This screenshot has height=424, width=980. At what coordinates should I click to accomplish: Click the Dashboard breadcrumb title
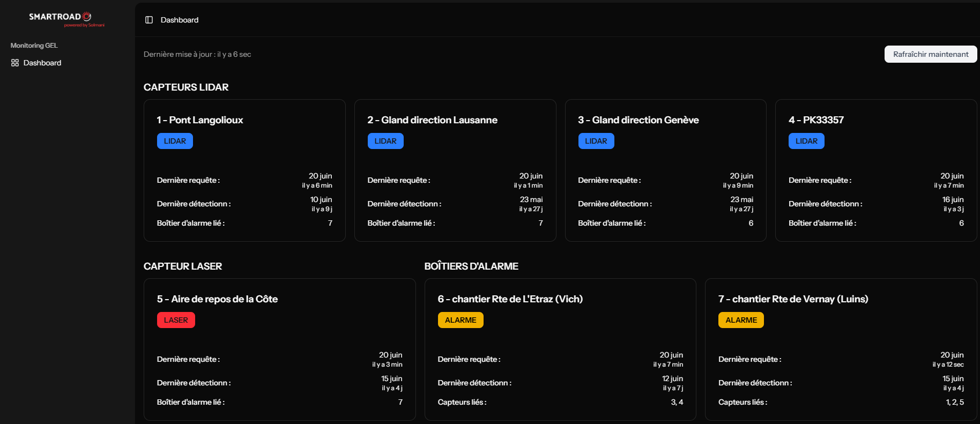pos(179,20)
